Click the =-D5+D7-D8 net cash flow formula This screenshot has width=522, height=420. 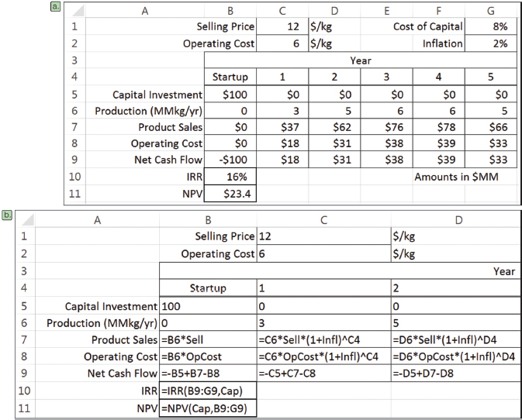click(454, 374)
